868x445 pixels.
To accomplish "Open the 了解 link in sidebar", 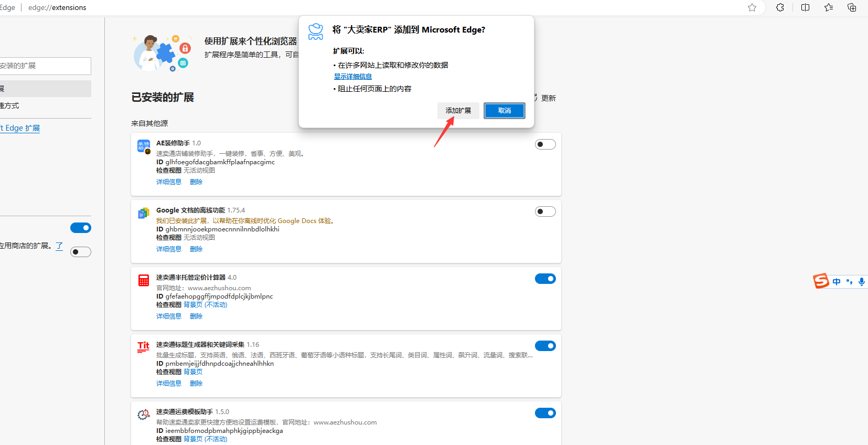I will (59, 246).
